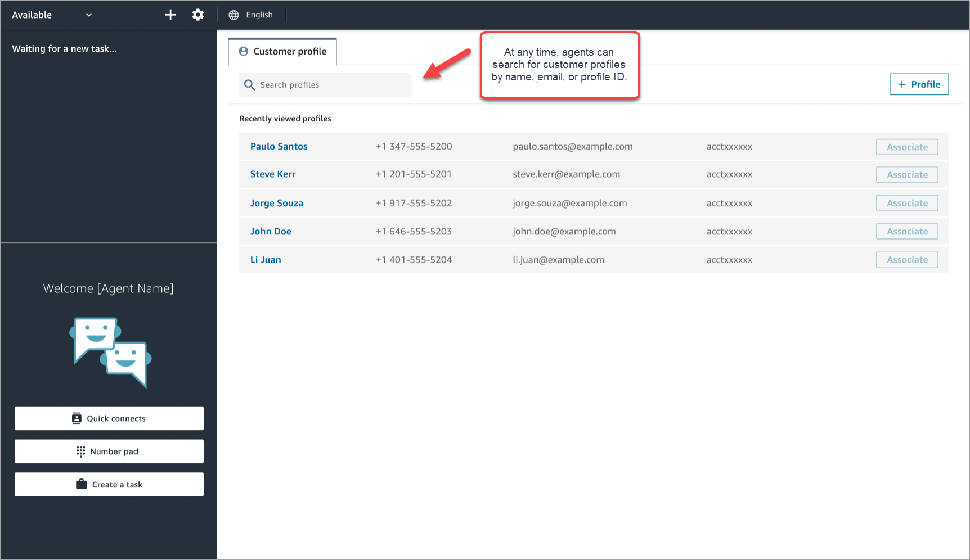Click the add Profile button
The width and height of the screenshot is (970, 560).
coord(919,84)
